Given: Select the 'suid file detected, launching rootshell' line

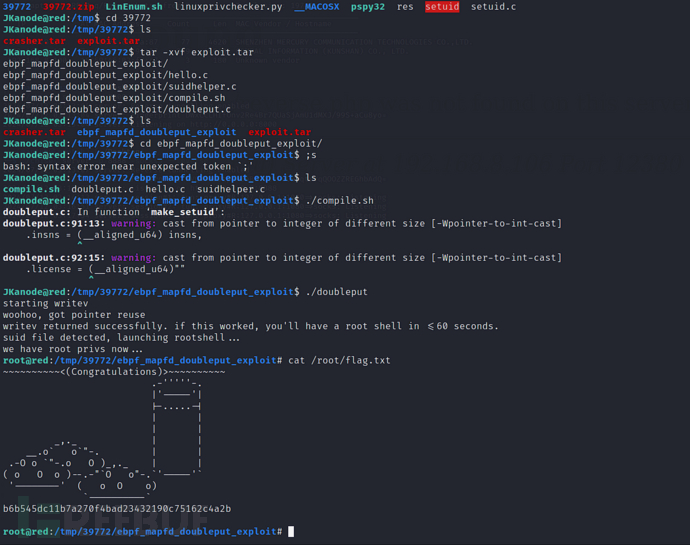Looking at the screenshot, I should (x=121, y=338).
